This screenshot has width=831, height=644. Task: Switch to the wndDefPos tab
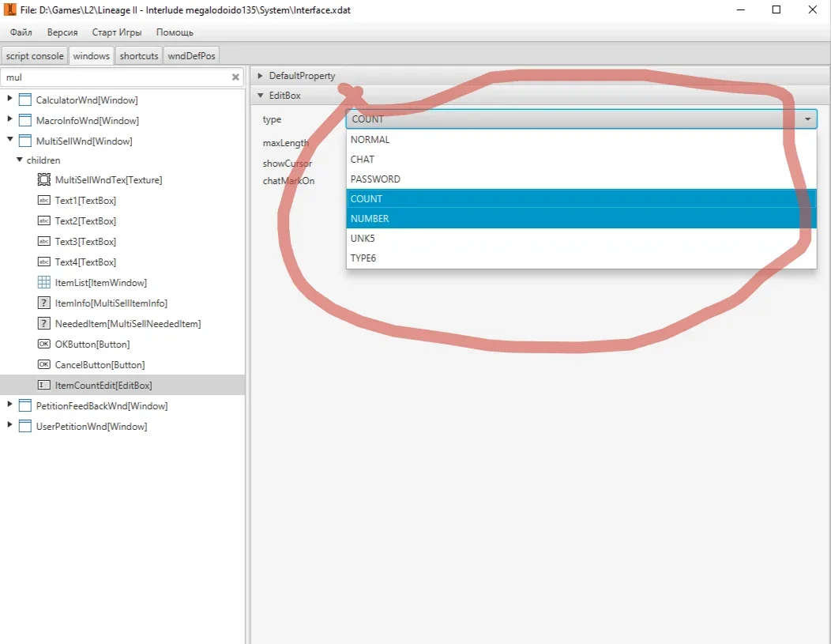pos(191,55)
